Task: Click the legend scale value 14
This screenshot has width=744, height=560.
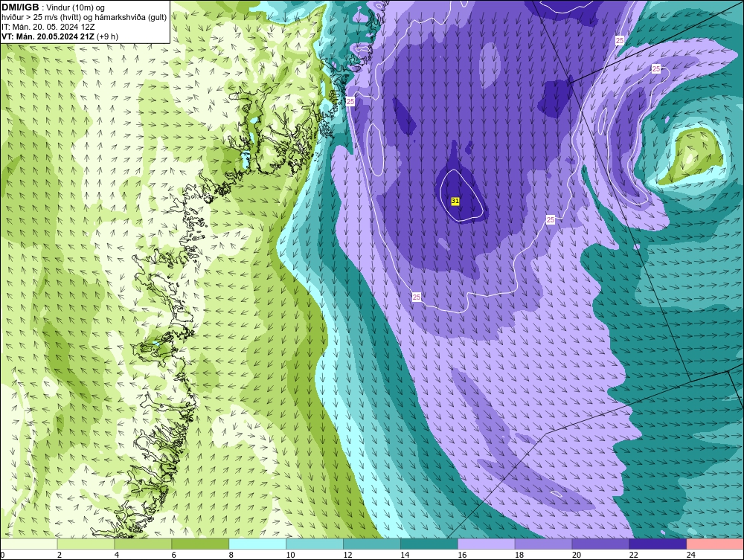Action: point(405,555)
